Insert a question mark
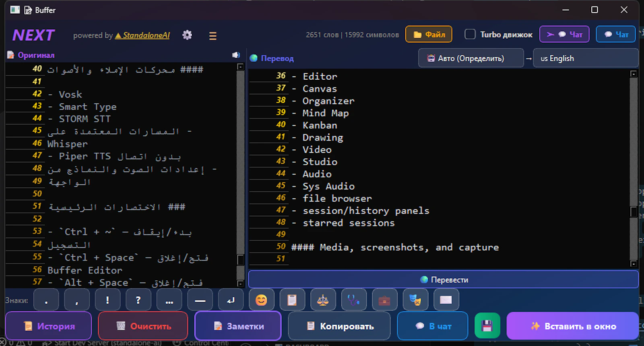Viewport: 644px width, 346px height. [138, 300]
